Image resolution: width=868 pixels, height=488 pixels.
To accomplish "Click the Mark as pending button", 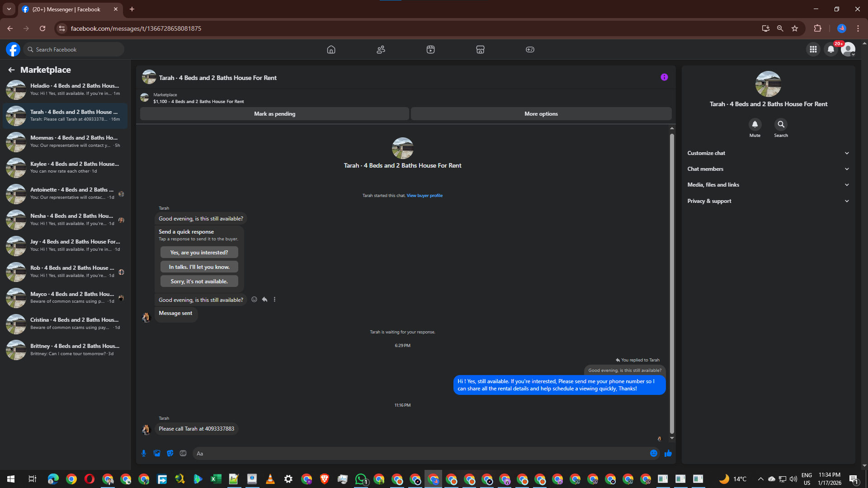I will click(x=274, y=114).
